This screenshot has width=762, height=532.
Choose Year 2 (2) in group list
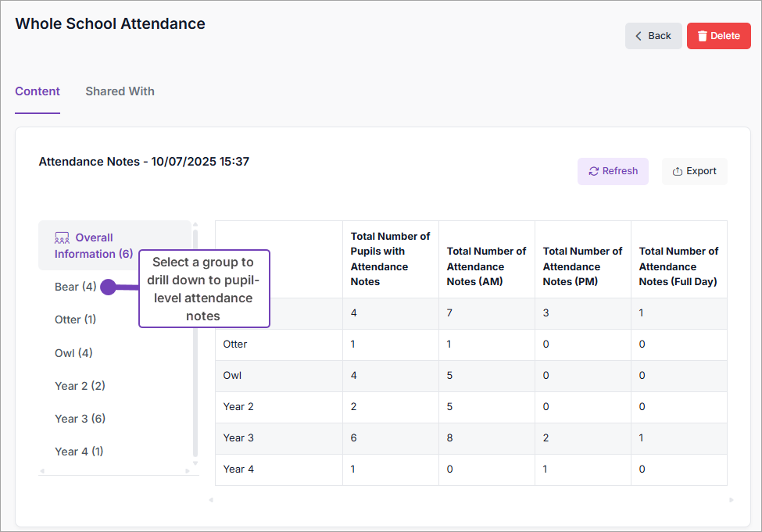(x=80, y=386)
